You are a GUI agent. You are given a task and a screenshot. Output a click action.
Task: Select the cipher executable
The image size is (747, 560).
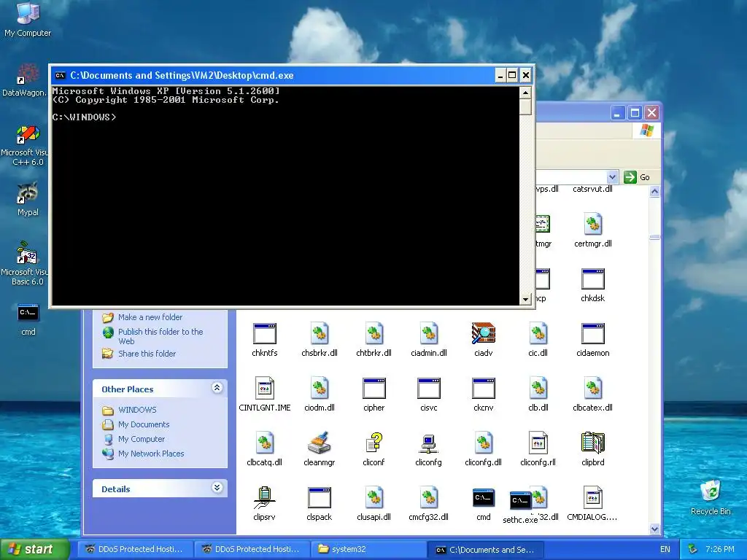point(374,394)
